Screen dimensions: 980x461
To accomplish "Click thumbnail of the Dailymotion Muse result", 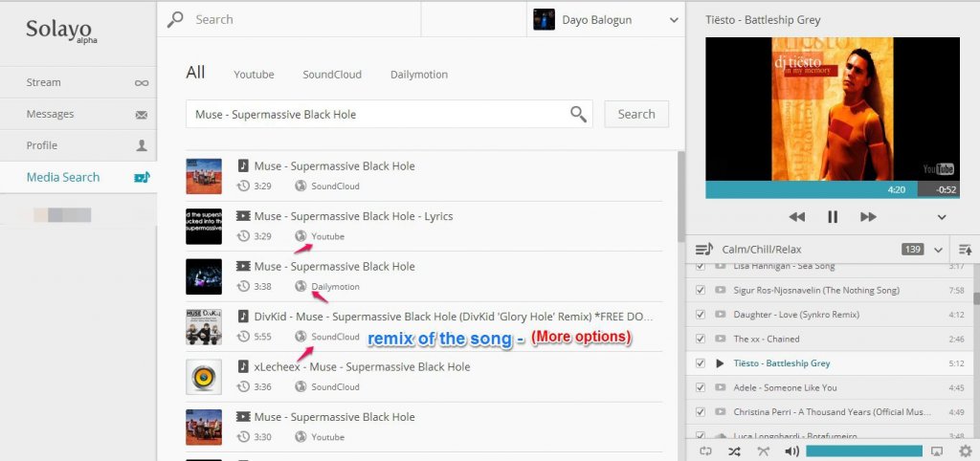I will [x=204, y=276].
